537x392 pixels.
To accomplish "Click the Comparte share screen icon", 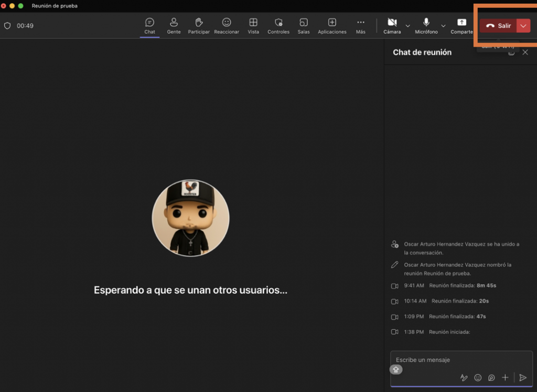I will pos(461,23).
